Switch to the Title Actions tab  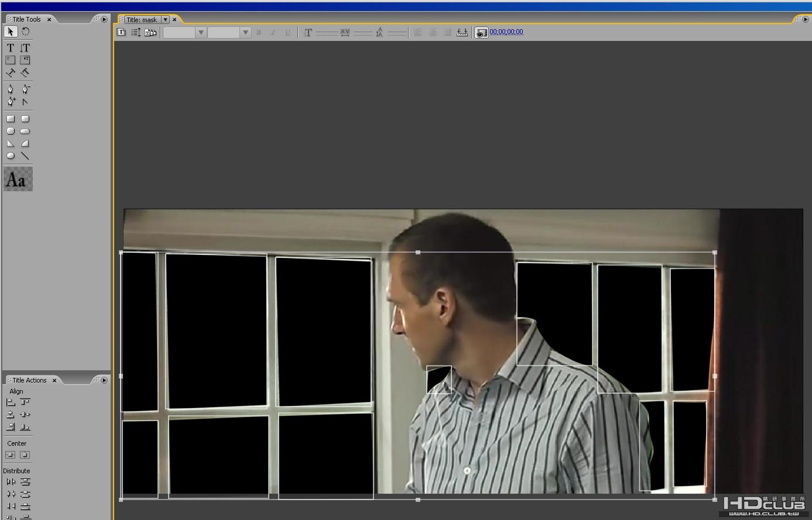click(x=29, y=380)
